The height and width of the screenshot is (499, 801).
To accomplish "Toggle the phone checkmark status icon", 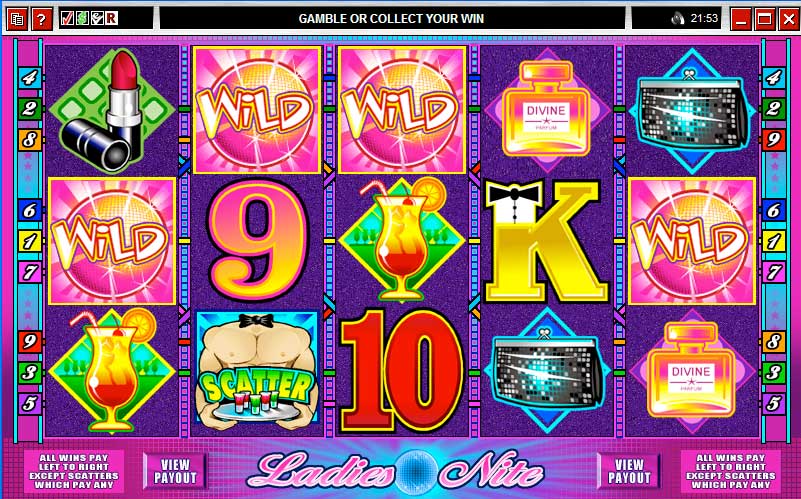I will 97,19.
